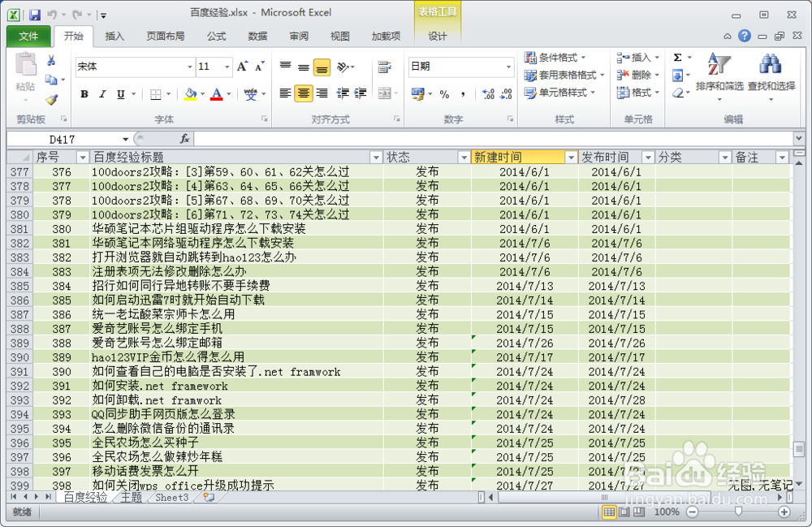812x527 pixels.
Task: Click the Undo icon in quick access toolbar
Action: click(52, 15)
